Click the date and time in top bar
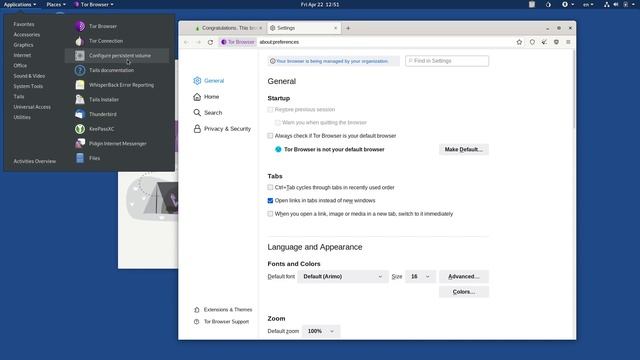 click(x=320, y=4)
